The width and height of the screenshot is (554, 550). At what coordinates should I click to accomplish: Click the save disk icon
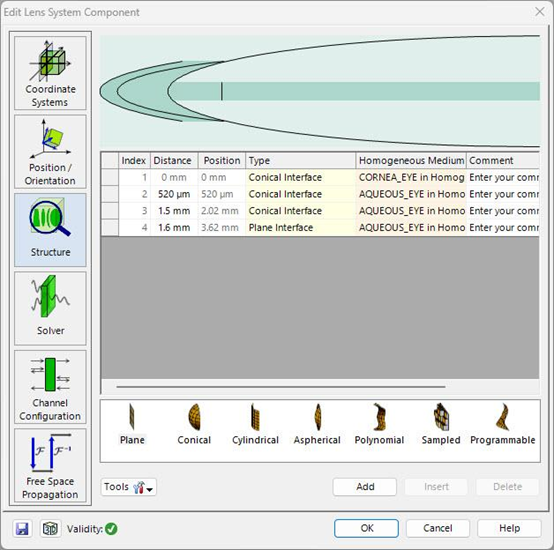[22, 529]
